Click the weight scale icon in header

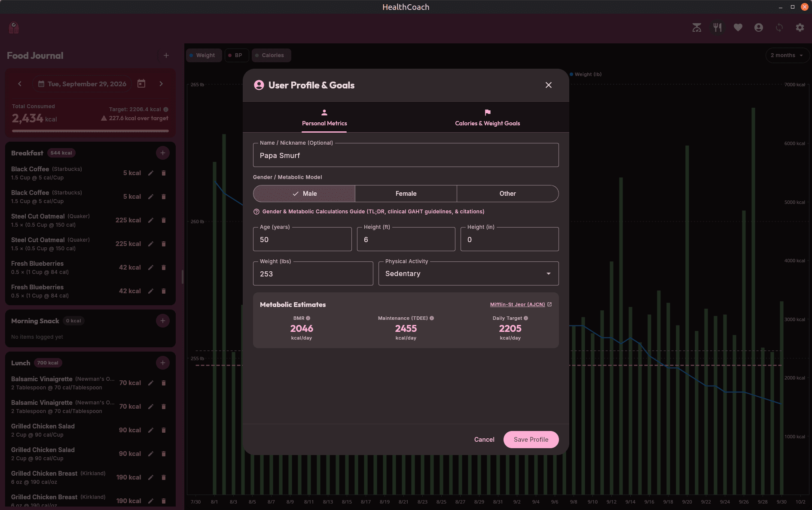click(x=696, y=27)
